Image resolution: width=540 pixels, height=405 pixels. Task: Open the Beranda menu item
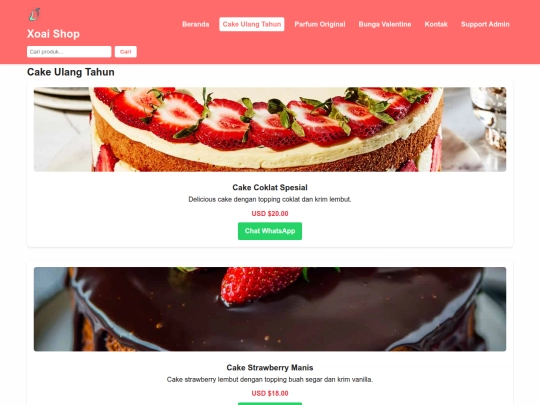[196, 24]
